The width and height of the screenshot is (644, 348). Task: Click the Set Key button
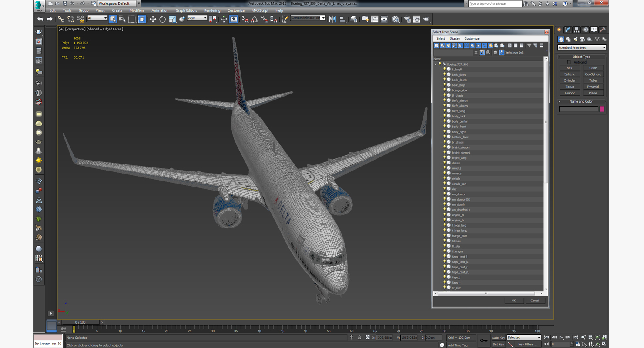click(x=498, y=345)
